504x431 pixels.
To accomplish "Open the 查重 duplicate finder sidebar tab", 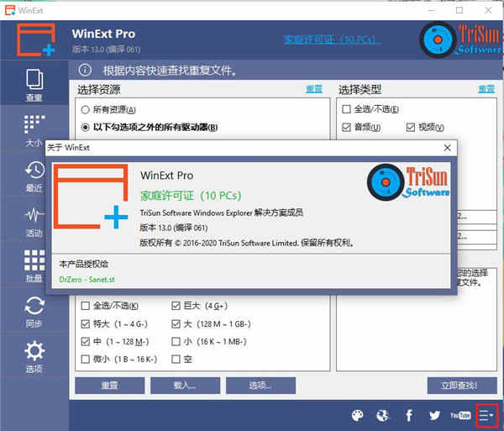I will [34, 85].
